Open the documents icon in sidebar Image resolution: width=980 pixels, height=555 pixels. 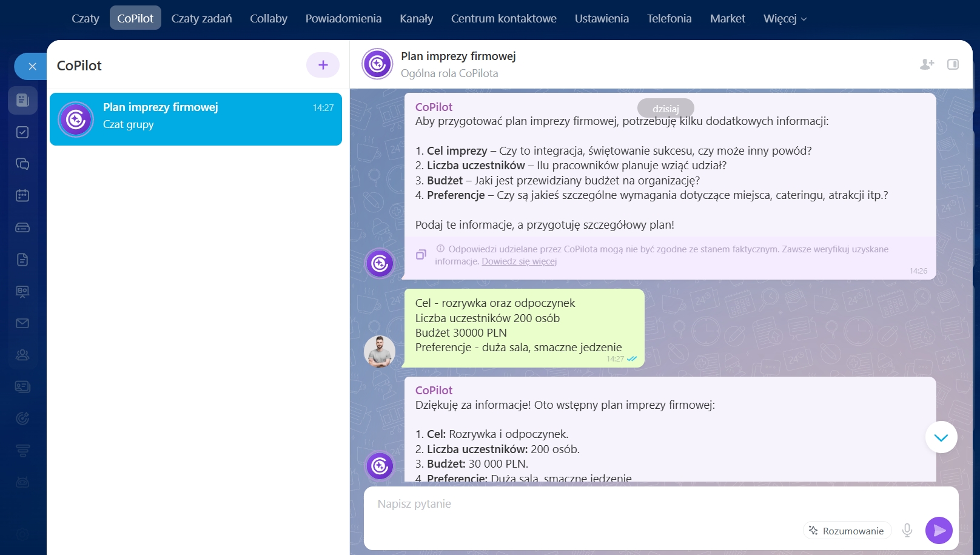tap(22, 260)
